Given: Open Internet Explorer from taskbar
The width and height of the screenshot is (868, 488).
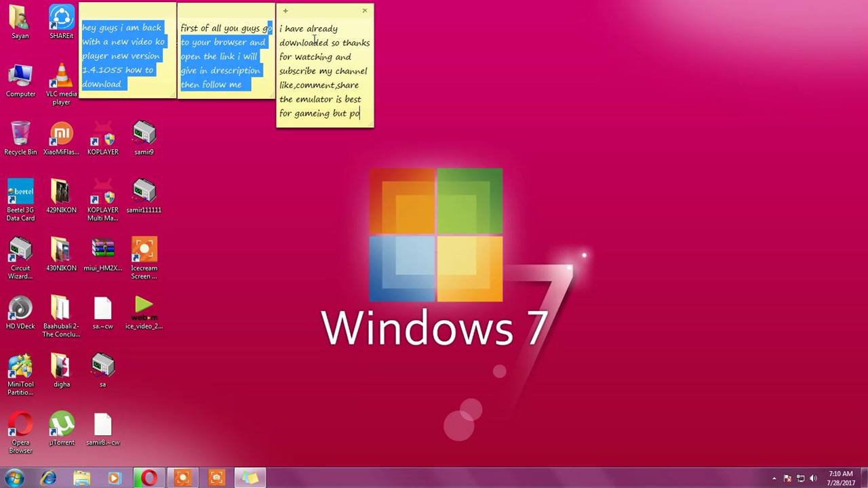Looking at the screenshot, I should coord(48,478).
